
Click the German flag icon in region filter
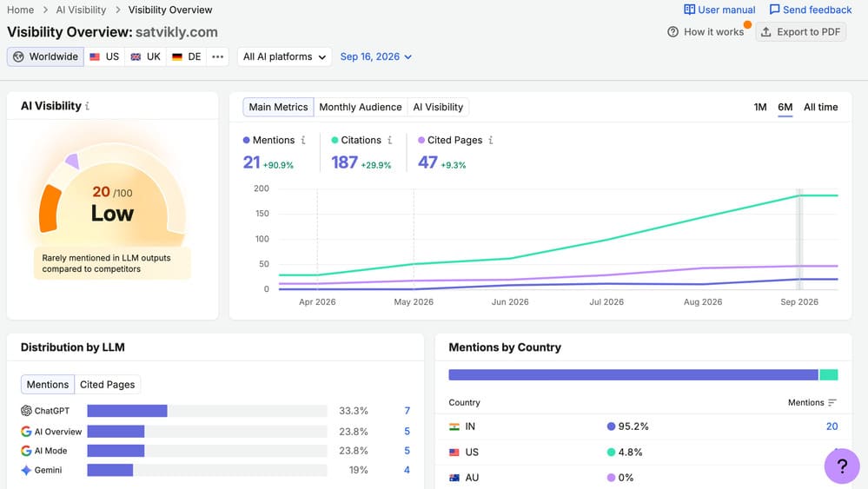(177, 56)
